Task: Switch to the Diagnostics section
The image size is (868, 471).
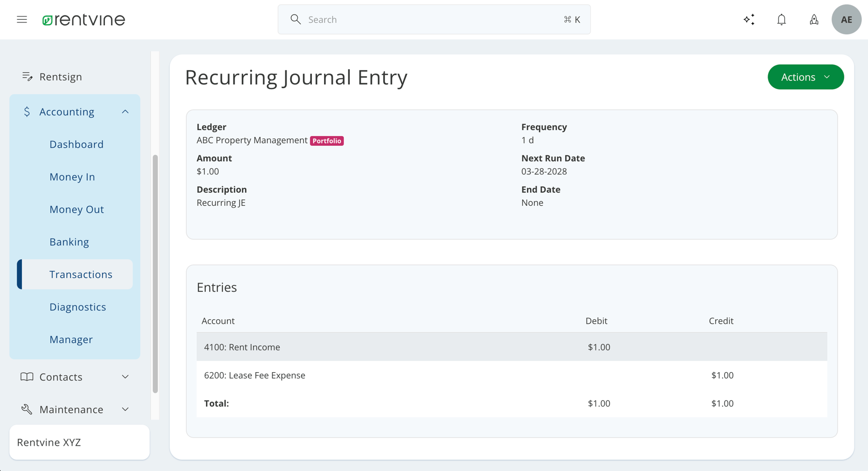Action: pos(77,307)
